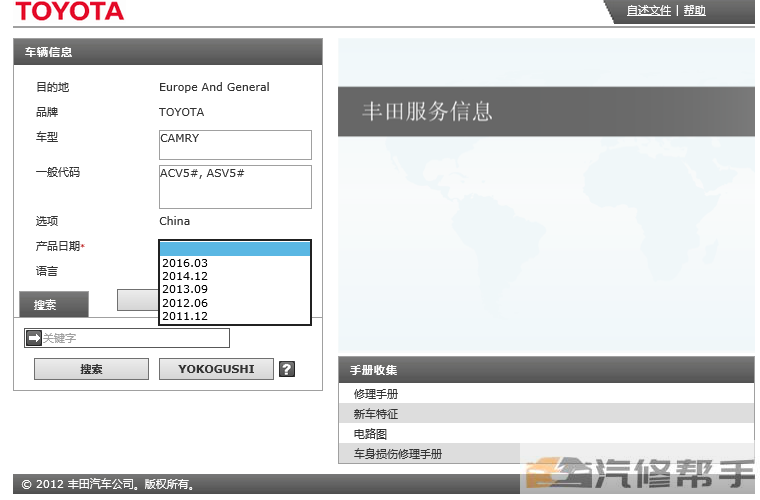Screen dimensions: 760x500
Task: Open 新车特征 manual entry
Action: click(x=546, y=413)
